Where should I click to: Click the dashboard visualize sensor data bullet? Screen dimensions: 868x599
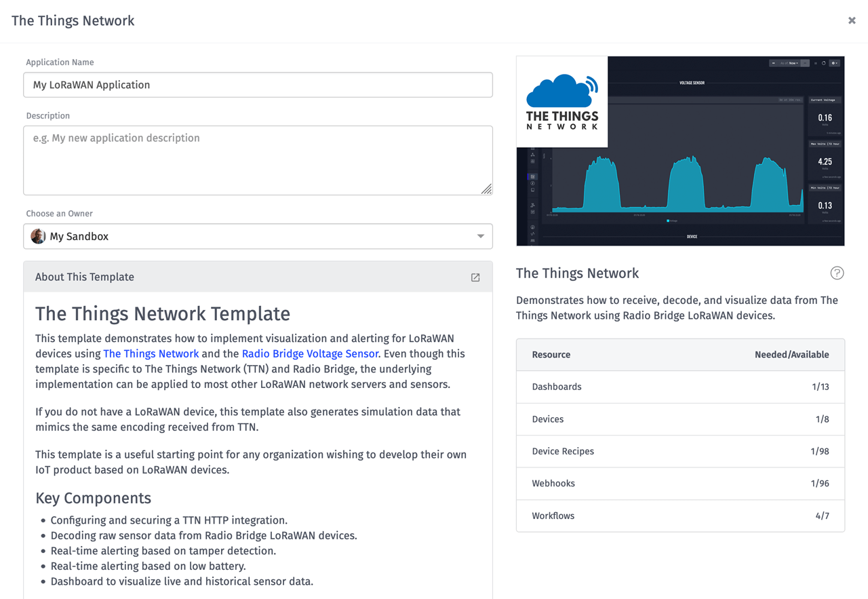182,581
